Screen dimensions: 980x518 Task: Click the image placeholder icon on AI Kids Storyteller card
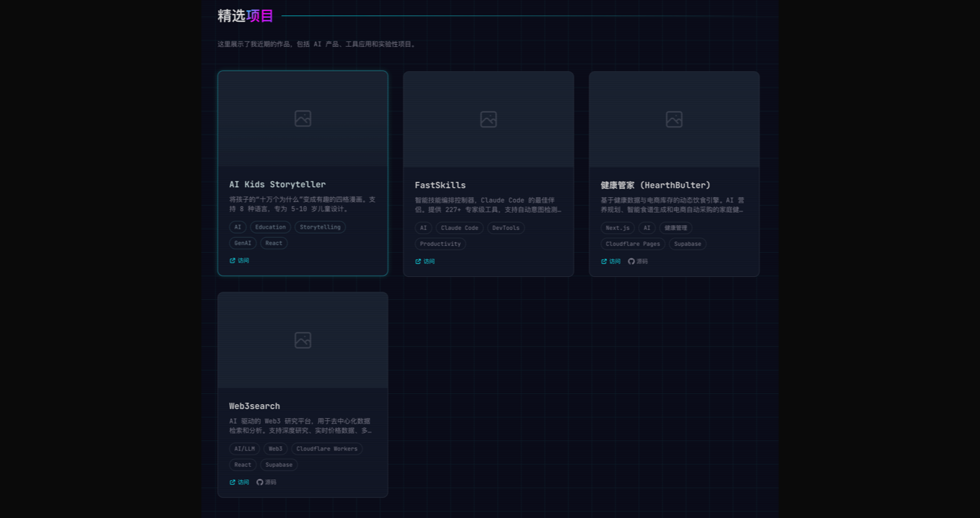(303, 118)
